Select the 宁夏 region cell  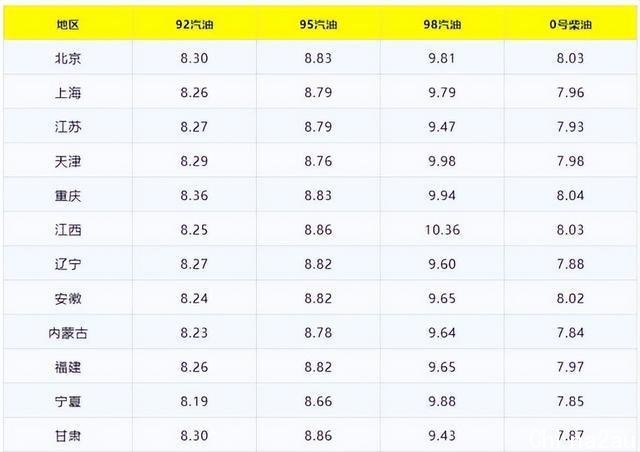click(x=68, y=401)
